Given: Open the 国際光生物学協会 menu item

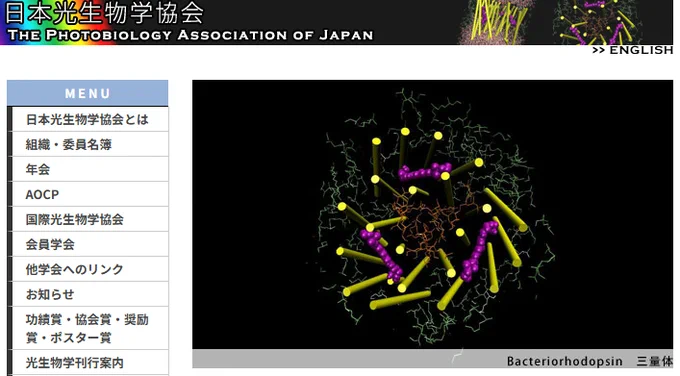Looking at the screenshot, I should pos(90,219).
